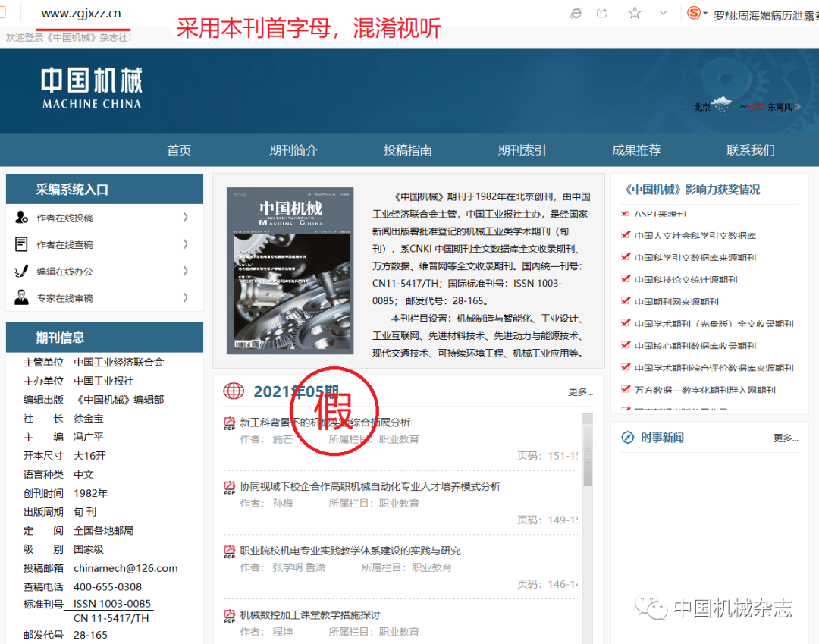Open the 作者在线投稿 link

click(64, 218)
